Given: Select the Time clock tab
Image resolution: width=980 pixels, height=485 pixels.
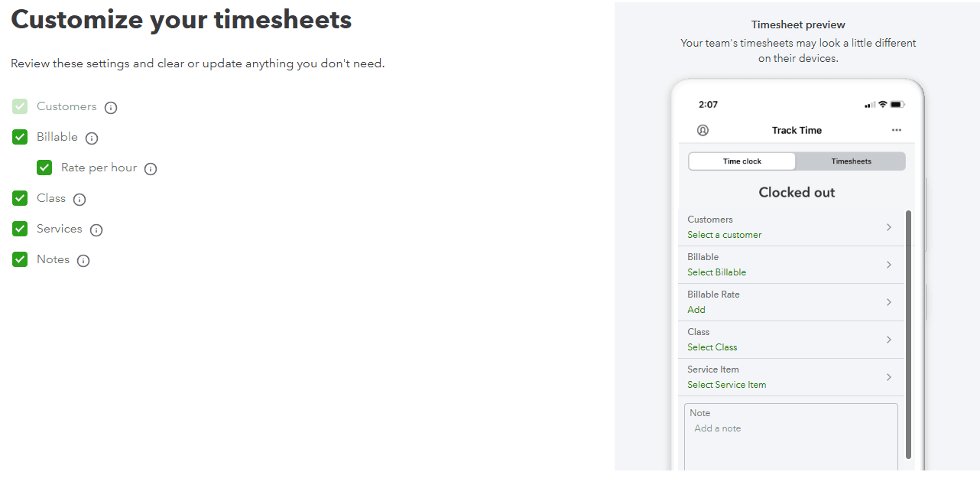Looking at the screenshot, I should [742, 161].
